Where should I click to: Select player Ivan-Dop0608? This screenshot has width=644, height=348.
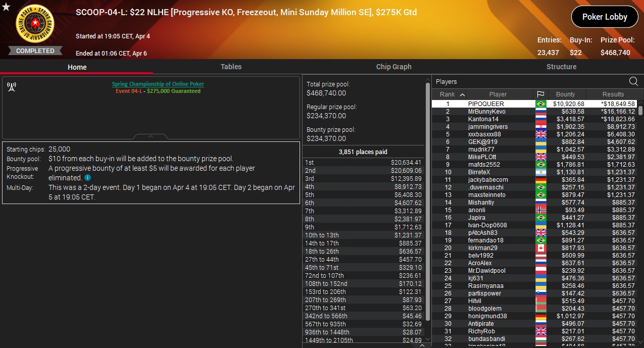(487, 225)
